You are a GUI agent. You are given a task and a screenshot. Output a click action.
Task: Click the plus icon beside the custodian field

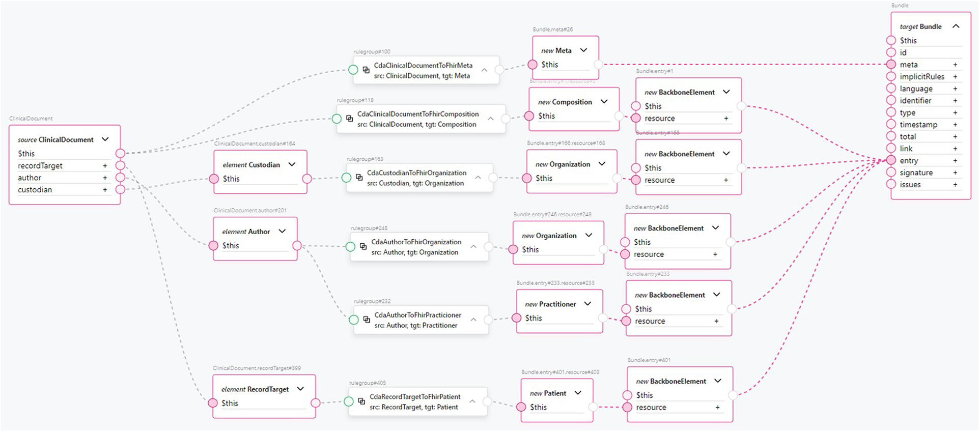(x=105, y=190)
